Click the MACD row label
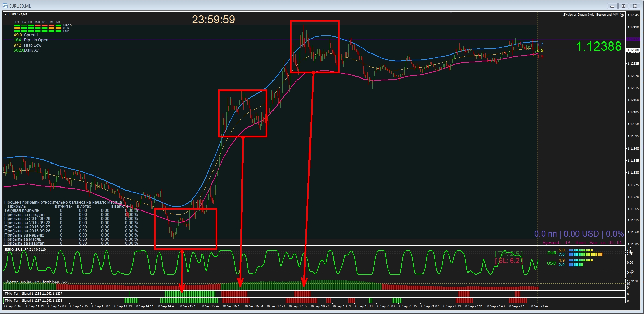644x314 pixels. tap(68, 25)
